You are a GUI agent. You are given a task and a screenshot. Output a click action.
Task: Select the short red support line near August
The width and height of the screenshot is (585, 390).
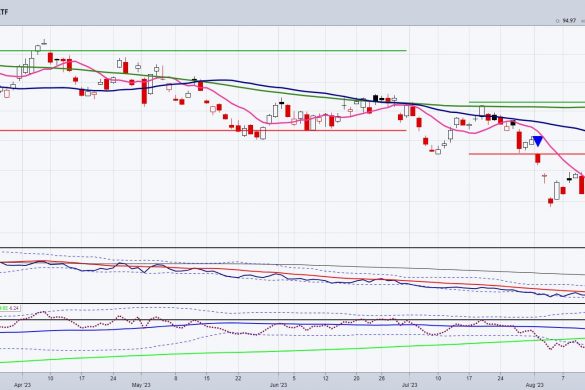[x=527, y=154]
